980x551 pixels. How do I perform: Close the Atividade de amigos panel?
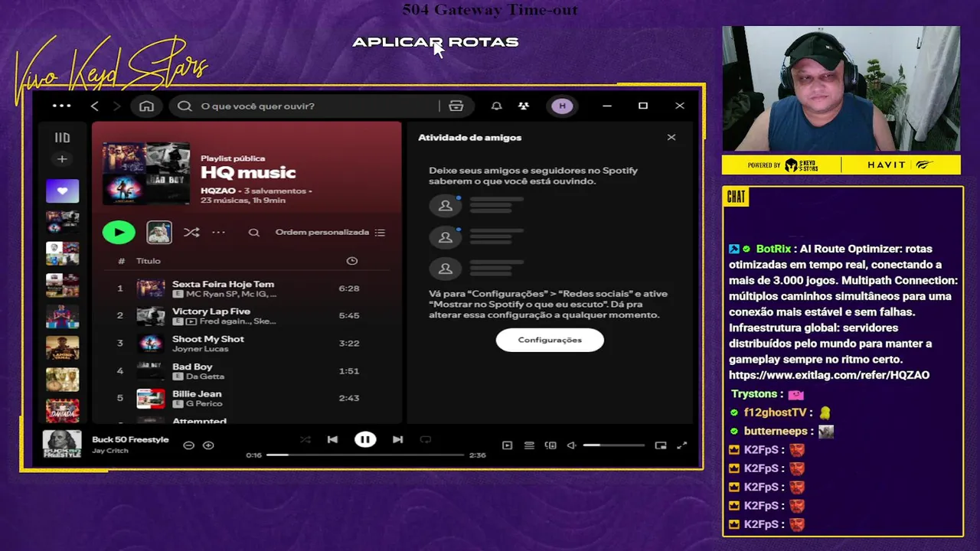click(671, 138)
